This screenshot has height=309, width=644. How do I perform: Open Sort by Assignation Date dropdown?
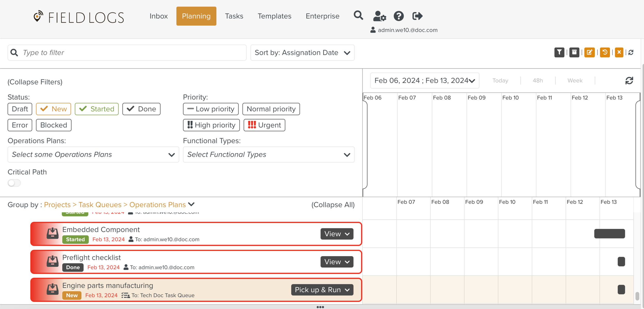pos(302,53)
